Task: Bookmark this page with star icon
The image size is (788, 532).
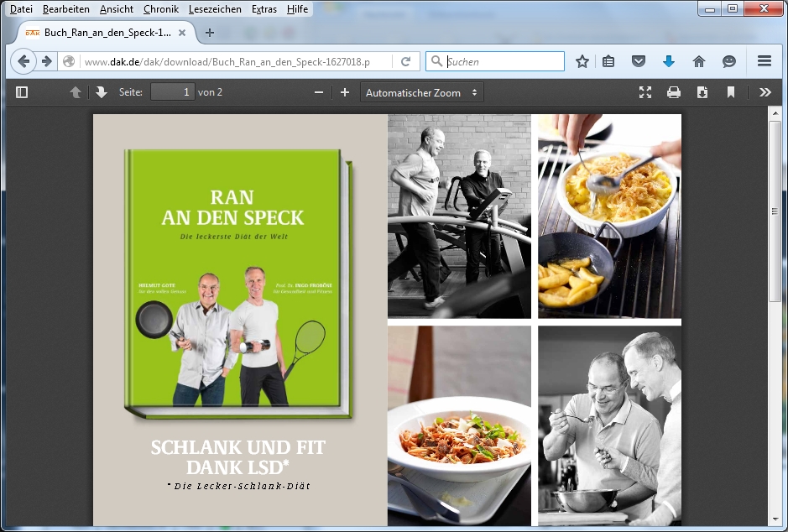Action: pos(582,61)
